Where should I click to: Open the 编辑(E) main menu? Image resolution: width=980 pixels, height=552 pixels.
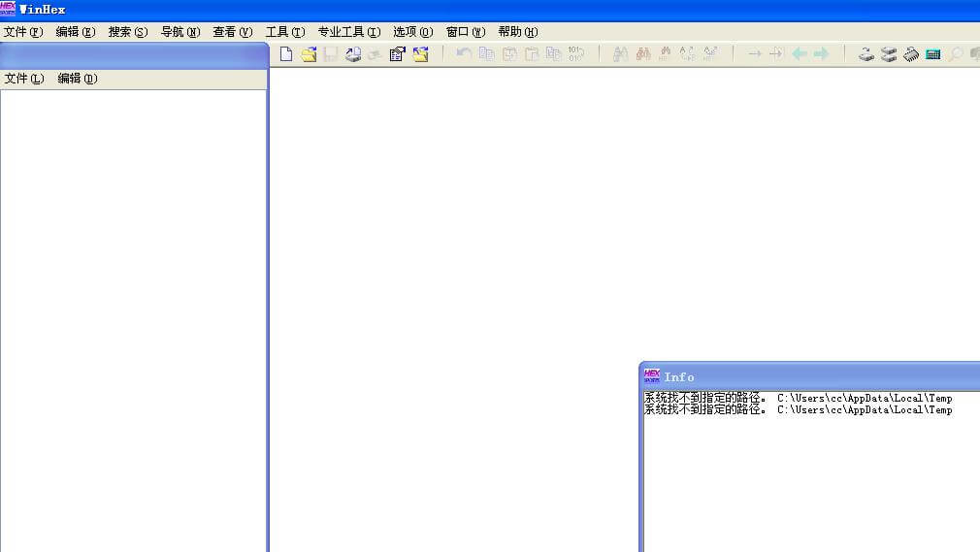pos(76,32)
